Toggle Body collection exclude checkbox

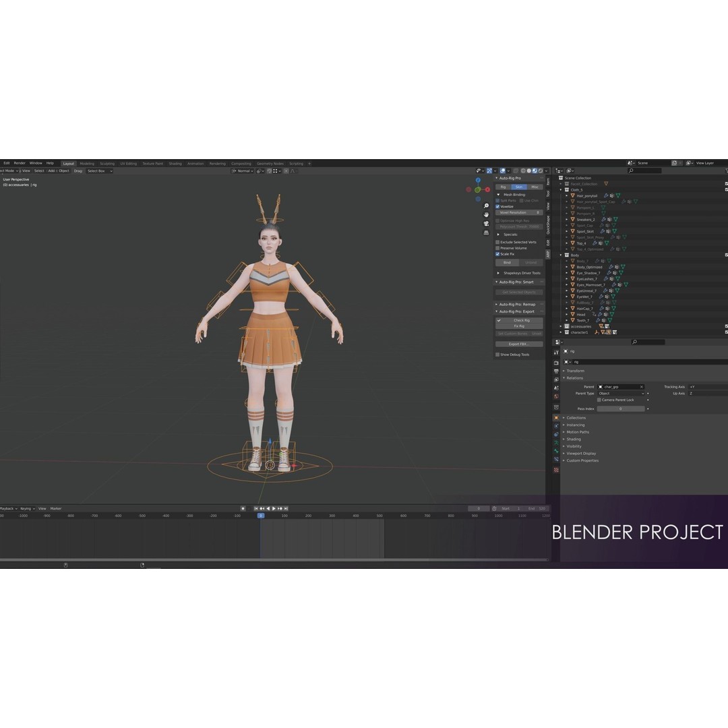[x=726, y=255]
